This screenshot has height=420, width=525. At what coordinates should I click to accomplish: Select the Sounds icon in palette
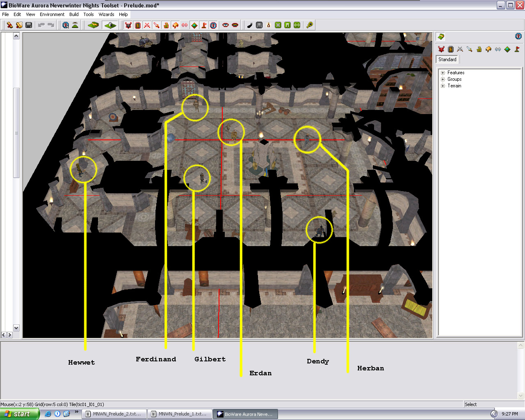[x=498, y=49]
